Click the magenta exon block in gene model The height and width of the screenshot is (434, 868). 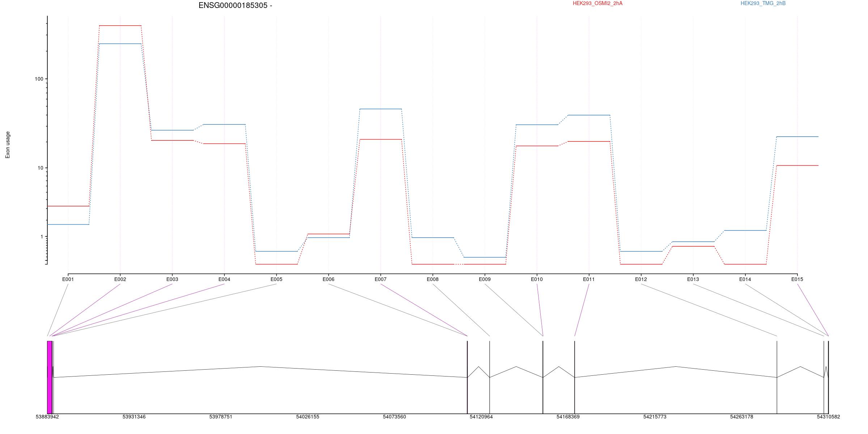coord(50,377)
